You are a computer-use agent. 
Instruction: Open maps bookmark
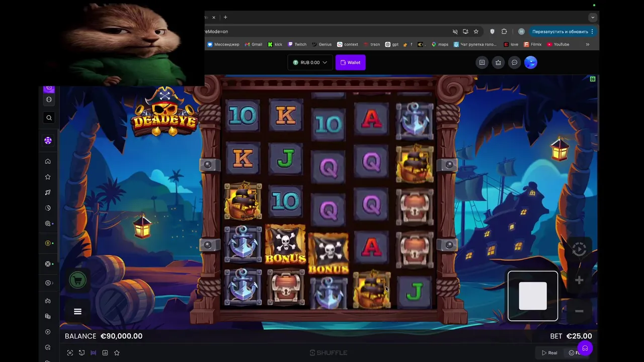click(x=440, y=44)
